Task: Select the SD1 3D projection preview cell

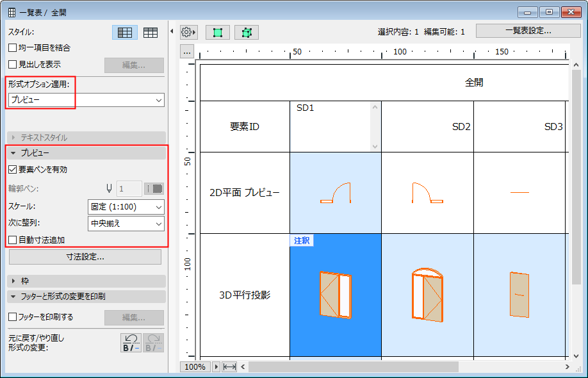Action: coord(336,295)
